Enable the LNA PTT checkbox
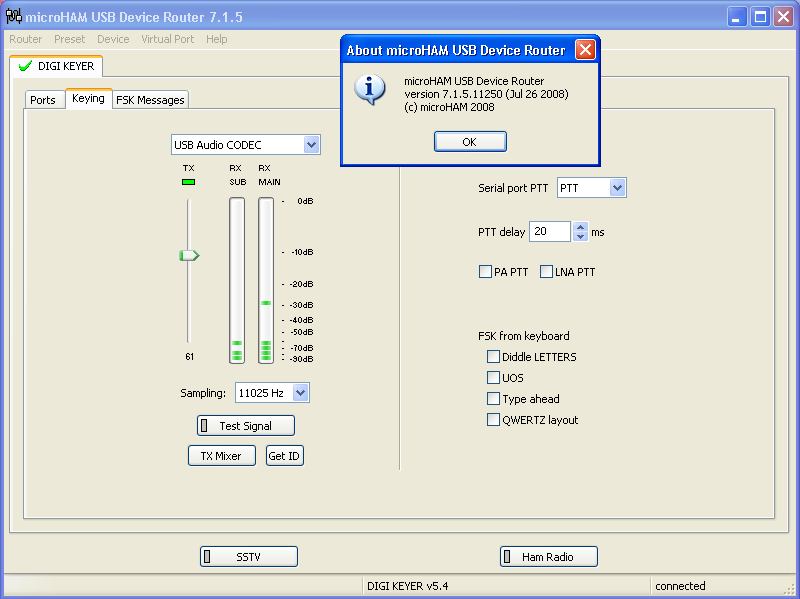Image resolution: width=800 pixels, height=599 pixels. click(x=546, y=271)
